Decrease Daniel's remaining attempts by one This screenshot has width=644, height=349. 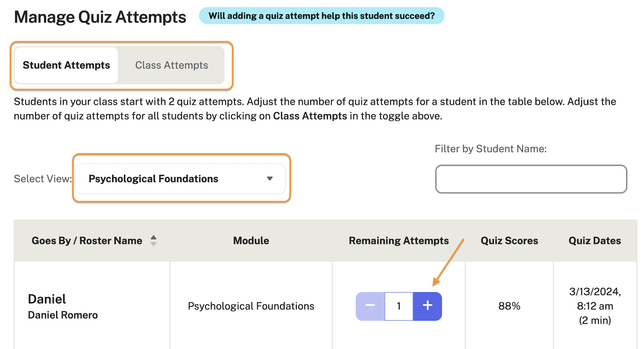coord(370,306)
